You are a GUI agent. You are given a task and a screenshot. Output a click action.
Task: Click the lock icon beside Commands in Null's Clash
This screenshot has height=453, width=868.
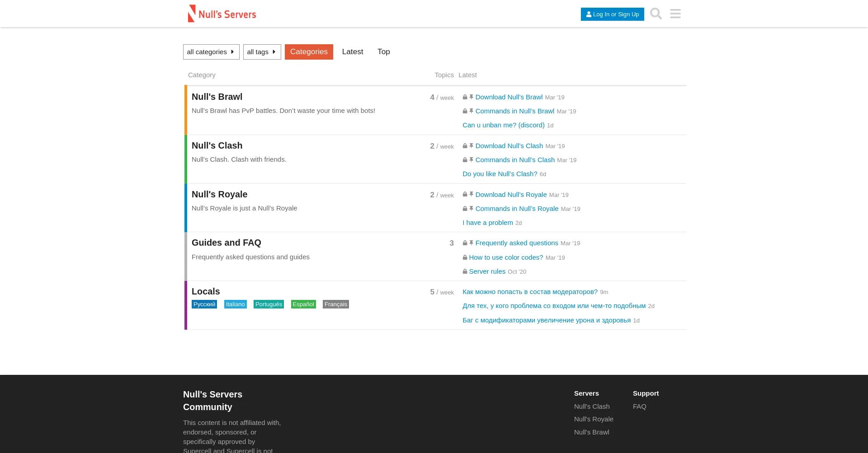pyautogui.click(x=465, y=160)
